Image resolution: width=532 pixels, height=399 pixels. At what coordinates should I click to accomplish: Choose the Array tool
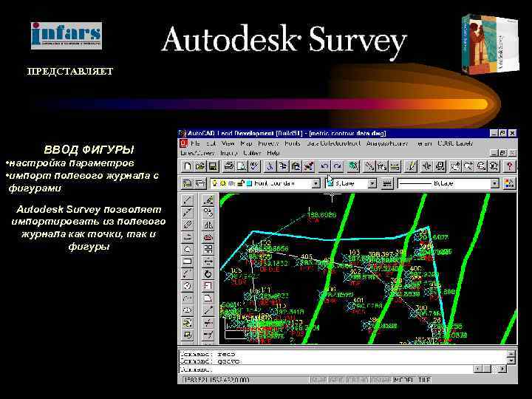(208, 250)
